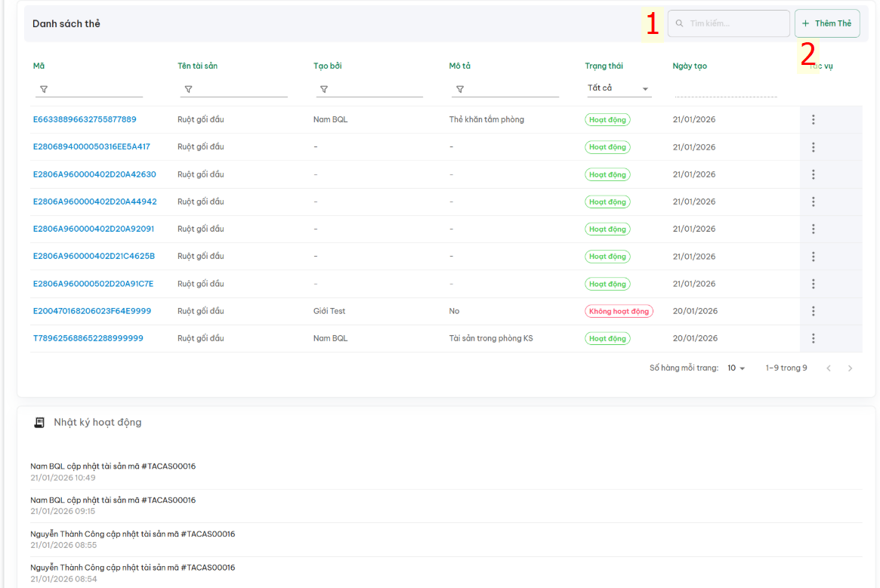
Task: Open kebab menu for row T78962568865228899999
Action: [813, 338]
